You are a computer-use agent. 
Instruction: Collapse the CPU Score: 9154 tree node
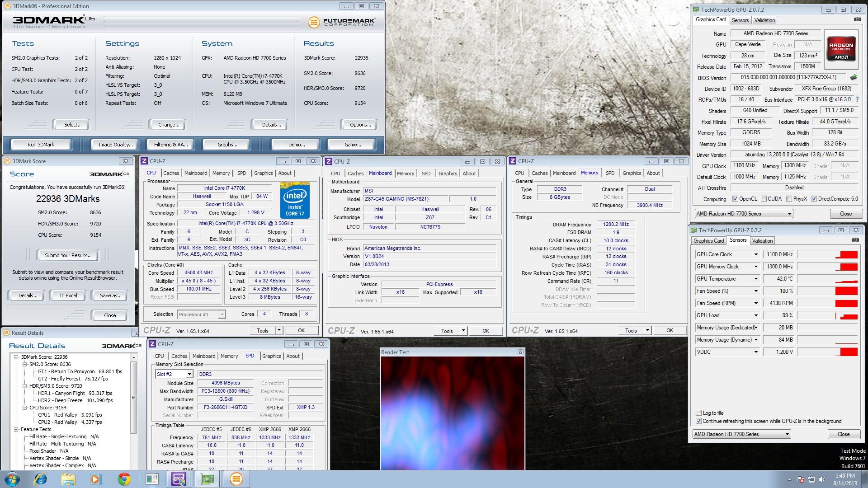tap(25, 408)
